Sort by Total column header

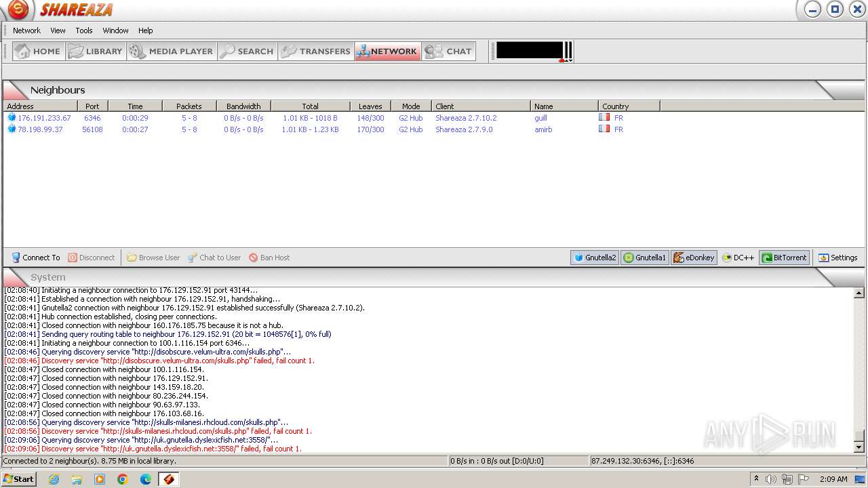pyautogui.click(x=311, y=106)
